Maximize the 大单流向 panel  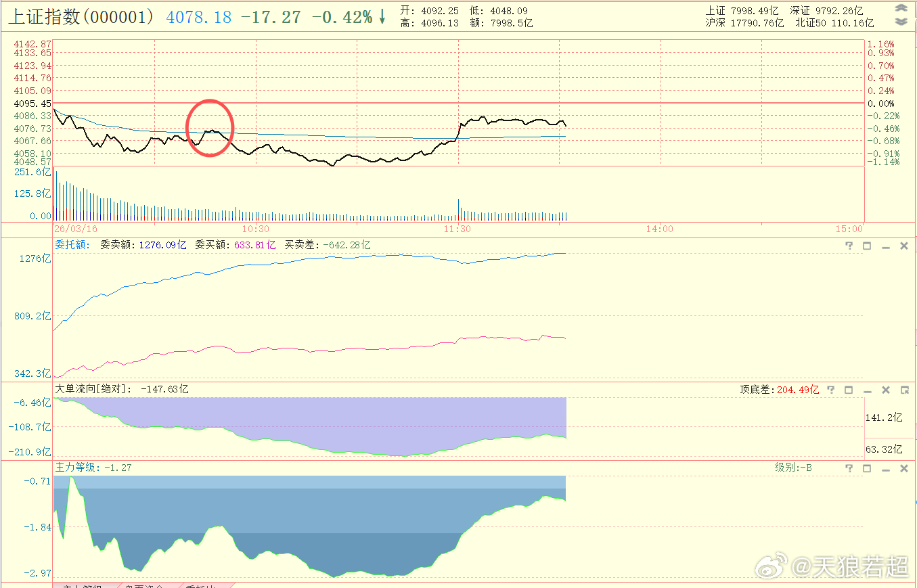849,390
